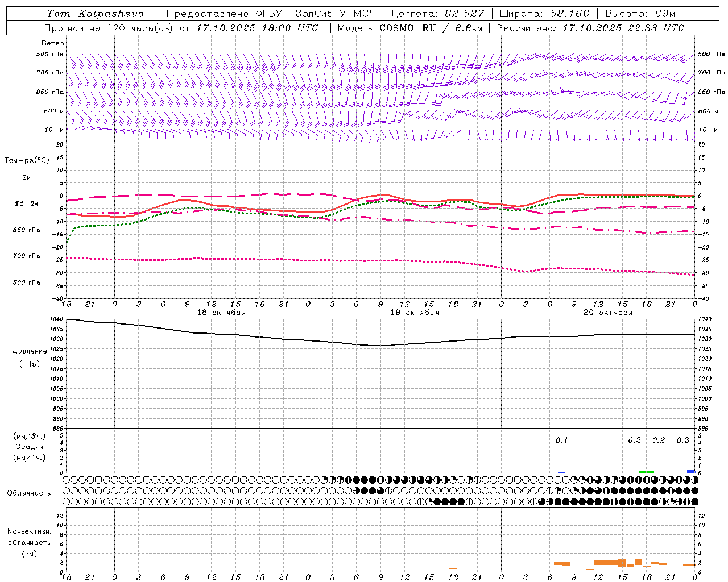Screen dimensions: 728x582
Task: Click the Td 2м dew point legend entry
Action: point(26,203)
